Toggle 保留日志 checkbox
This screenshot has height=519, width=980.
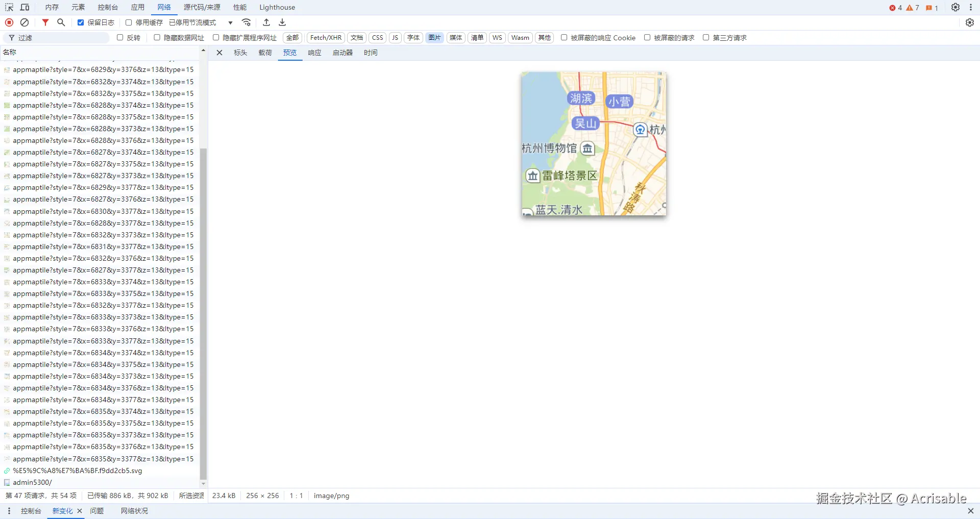[81, 22]
